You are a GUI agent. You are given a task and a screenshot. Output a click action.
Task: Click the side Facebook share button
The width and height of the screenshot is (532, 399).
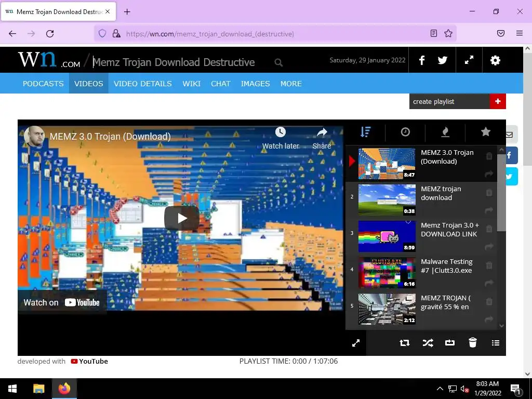(511, 156)
